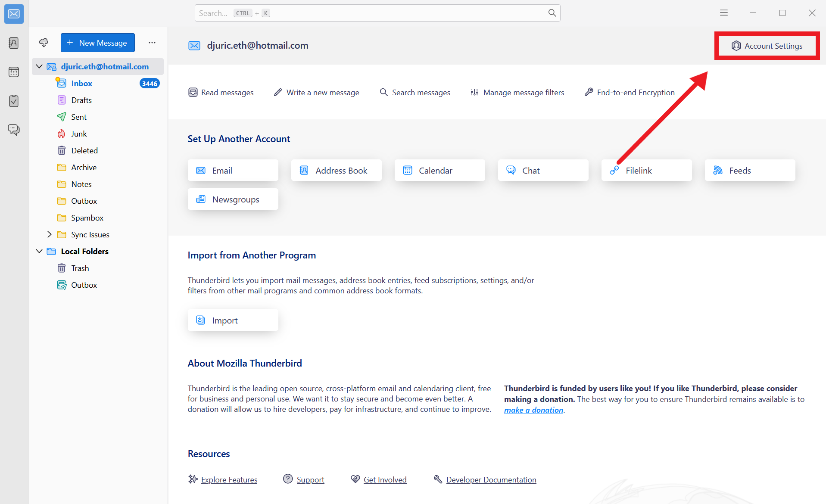This screenshot has width=826, height=504.
Task: Open the Junk folder
Action: [79, 134]
